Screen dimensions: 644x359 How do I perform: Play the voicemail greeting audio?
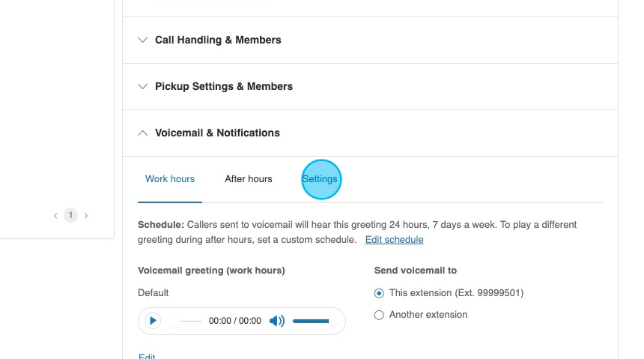point(153,321)
